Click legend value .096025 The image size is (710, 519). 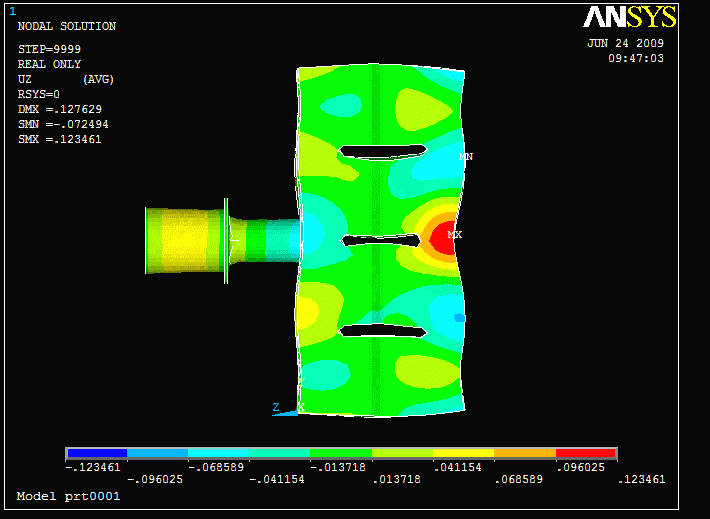tap(580, 467)
